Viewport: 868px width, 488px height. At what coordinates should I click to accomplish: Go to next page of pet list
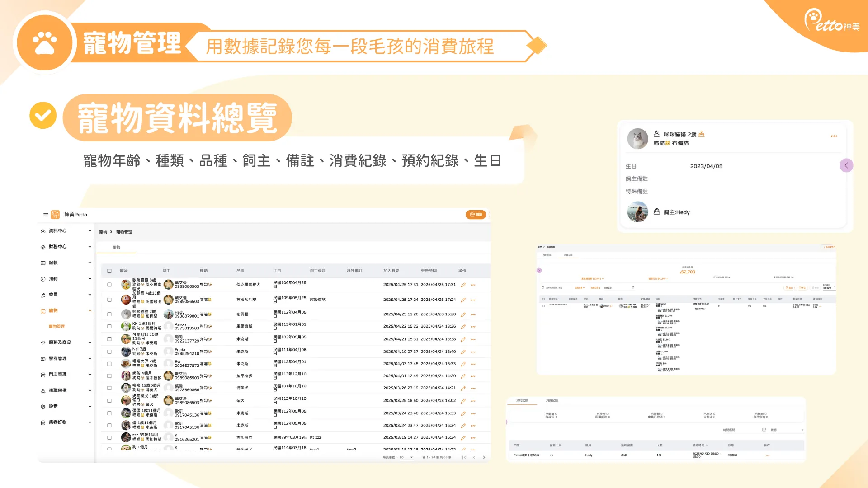coord(484,458)
